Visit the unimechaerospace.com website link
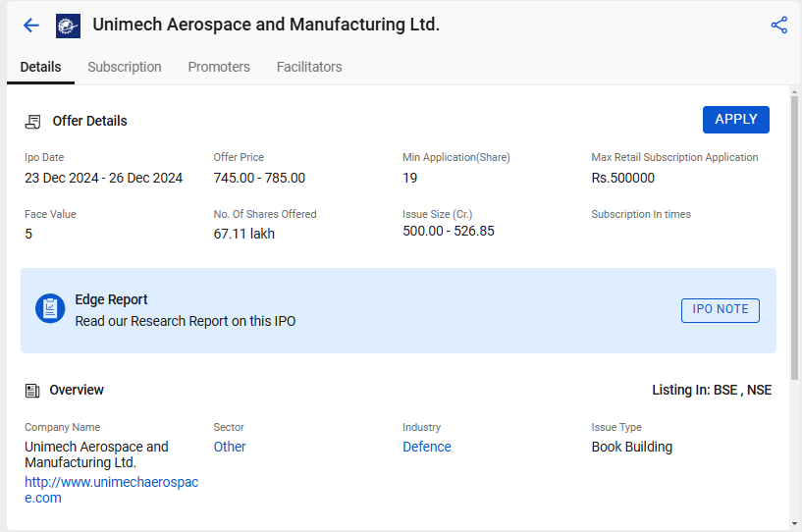 (x=112, y=490)
